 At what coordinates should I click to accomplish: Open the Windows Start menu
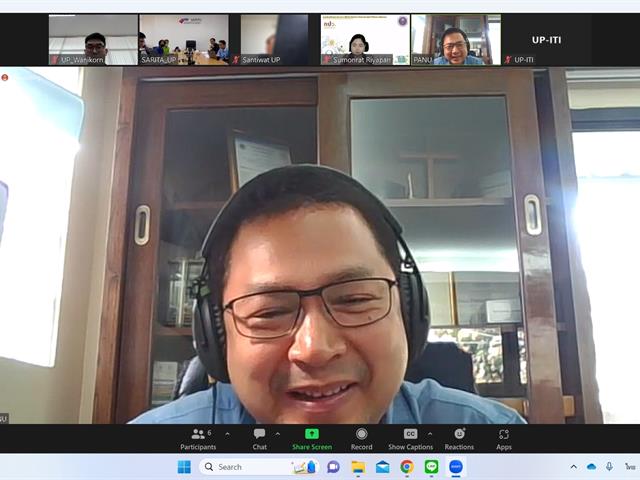coord(184,467)
